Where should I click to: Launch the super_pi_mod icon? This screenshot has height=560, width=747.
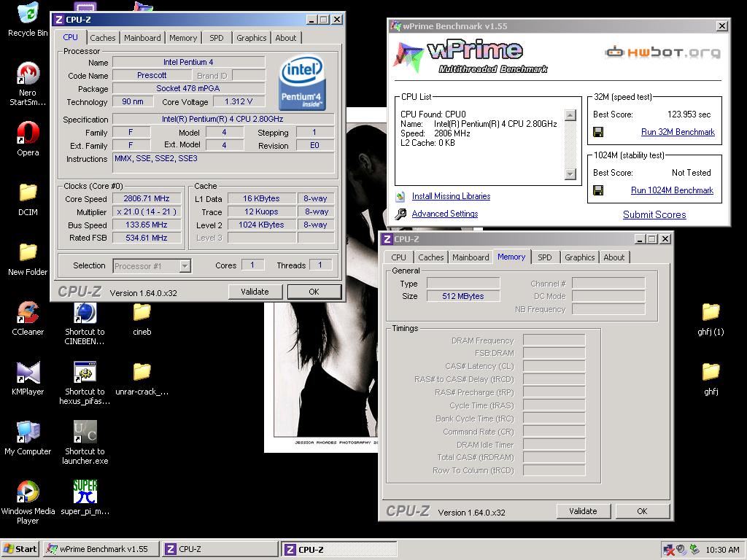[85, 492]
